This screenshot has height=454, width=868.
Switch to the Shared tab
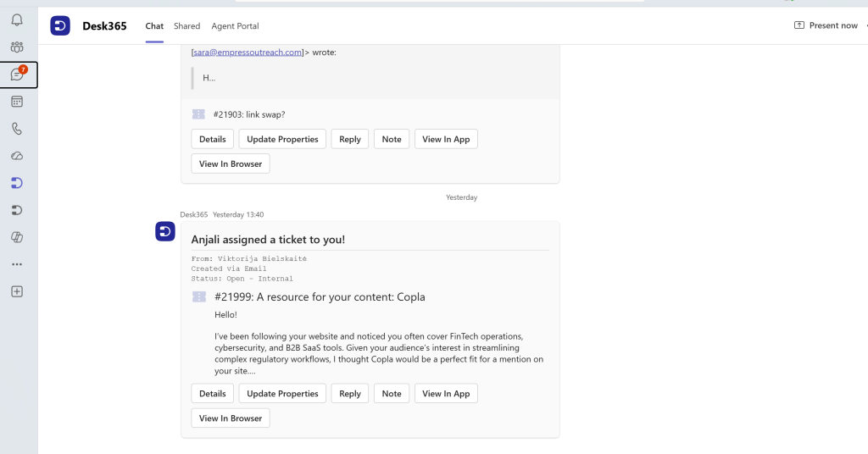pyautogui.click(x=187, y=26)
